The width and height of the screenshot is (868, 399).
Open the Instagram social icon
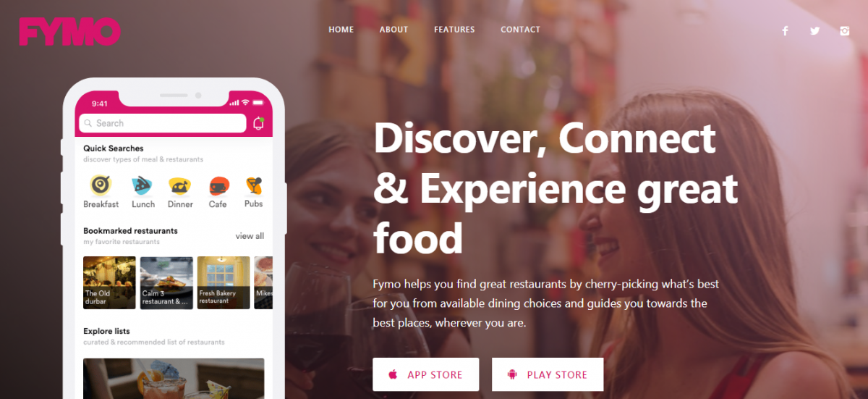click(x=845, y=30)
